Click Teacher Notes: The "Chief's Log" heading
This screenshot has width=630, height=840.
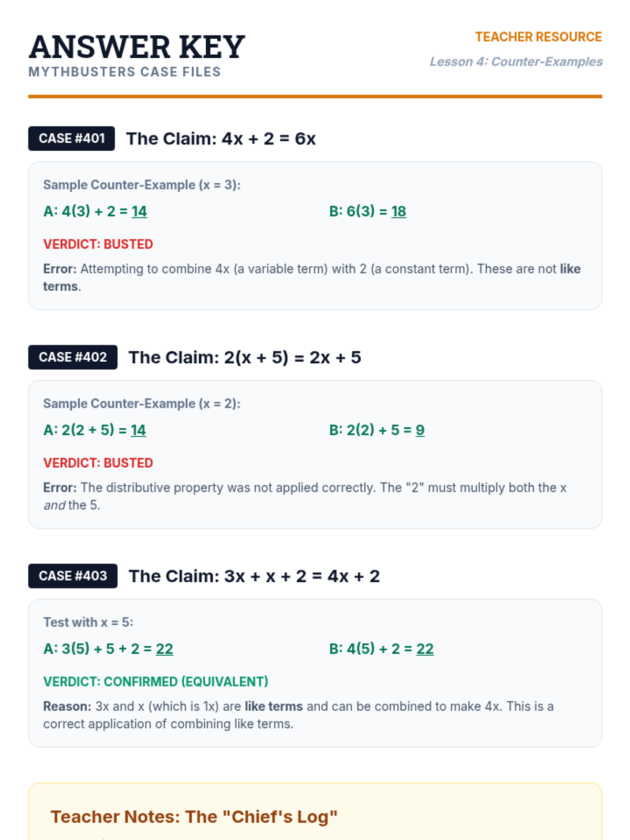194,816
